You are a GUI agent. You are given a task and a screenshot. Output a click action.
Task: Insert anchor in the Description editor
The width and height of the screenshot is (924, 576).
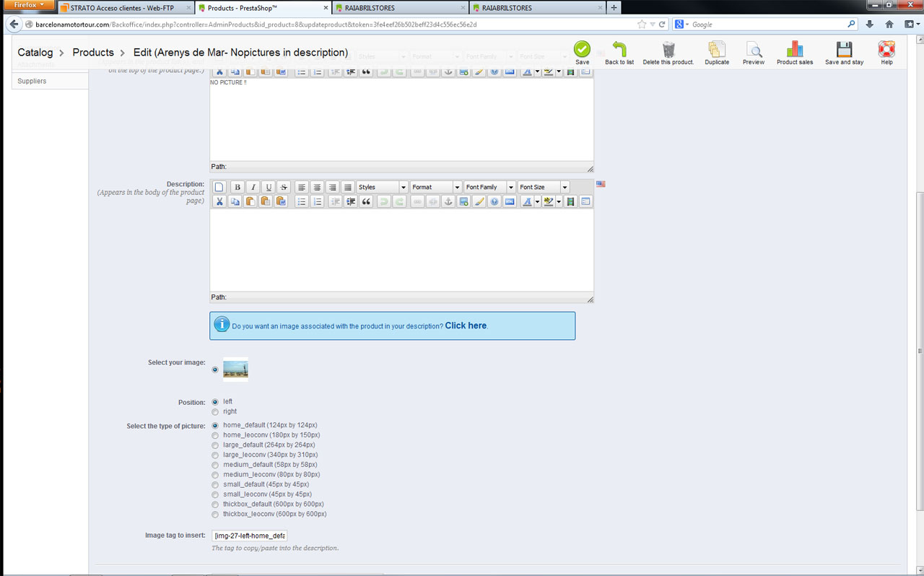pos(448,201)
